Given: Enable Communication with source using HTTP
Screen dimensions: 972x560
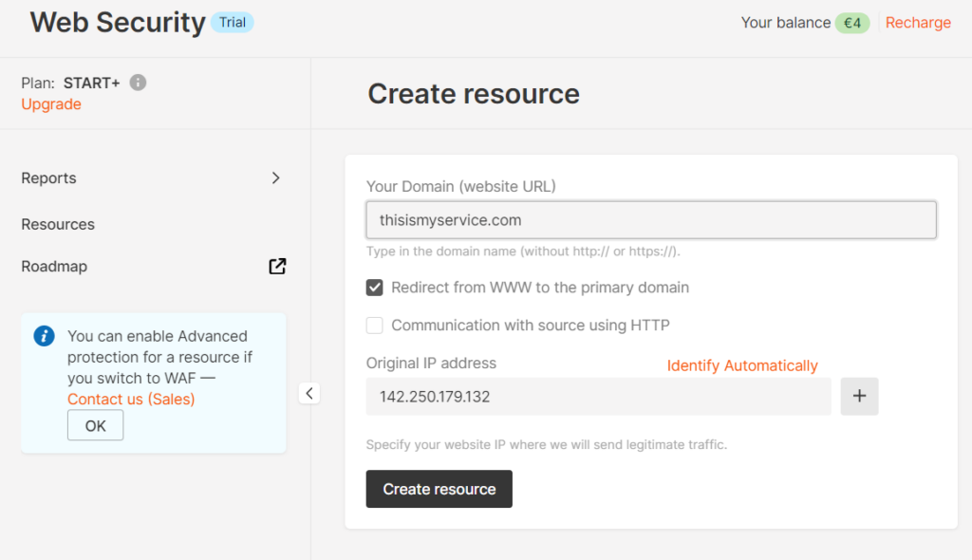Looking at the screenshot, I should pos(375,326).
